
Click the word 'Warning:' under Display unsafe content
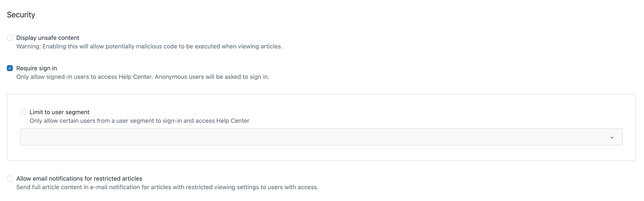(x=28, y=46)
